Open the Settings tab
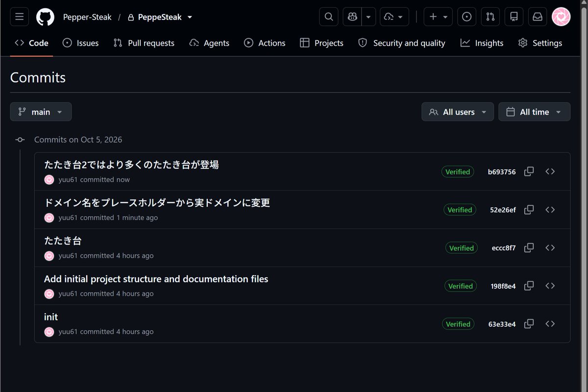Image resolution: width=588 pixels, height=392 pixels. (540, 43)
